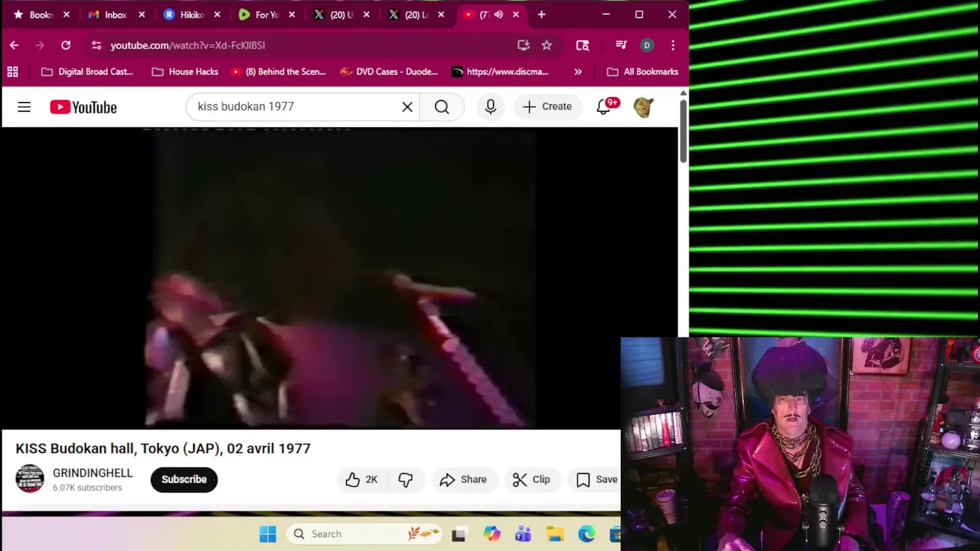Reload the YouTube page
Image resolution: width=980 pixels, height=551 pixels.
pyautogui.click(x=66, y=45)
